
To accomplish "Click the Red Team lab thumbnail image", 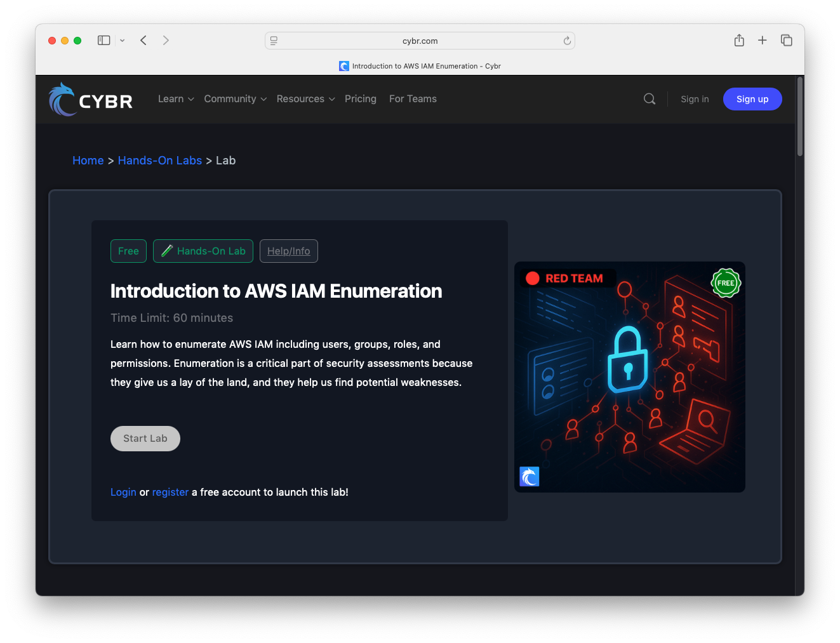I will (629, 377).
